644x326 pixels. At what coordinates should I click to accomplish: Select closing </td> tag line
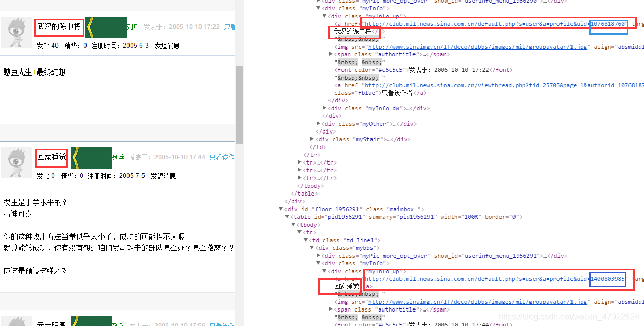click(318, 147)
